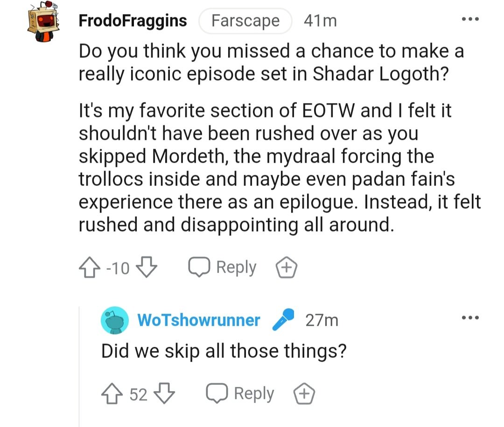Reply to WoTshowrunner's comment
Viewport: 504px width, 427px height.
240,394
